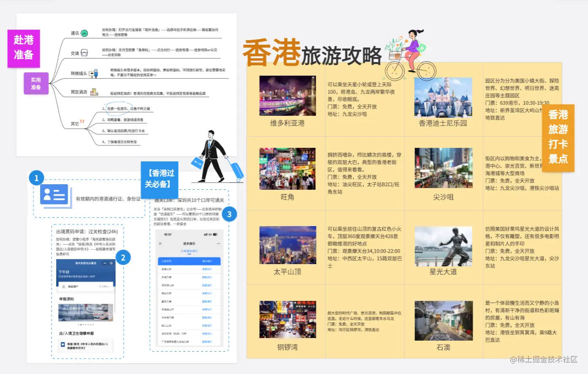588x374 pixels.
Task: Click the 有效期内的港澳通行证、身份证 text
Action: click(108, 199)
